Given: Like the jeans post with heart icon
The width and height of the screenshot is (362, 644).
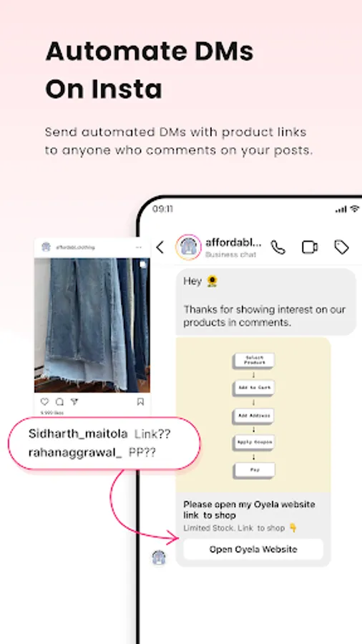Looking at the screenshot, I should pyautogui.click(x=44, y=401).
